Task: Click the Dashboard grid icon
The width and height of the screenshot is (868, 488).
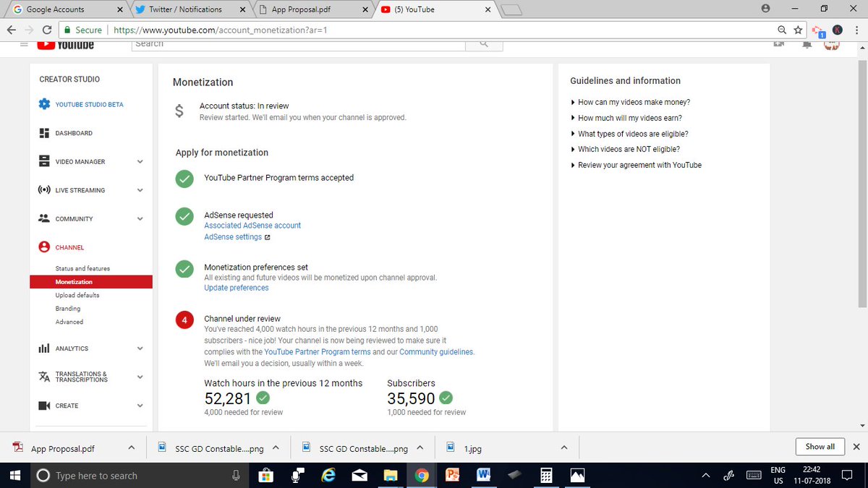Action: click(x=44, y=133)
